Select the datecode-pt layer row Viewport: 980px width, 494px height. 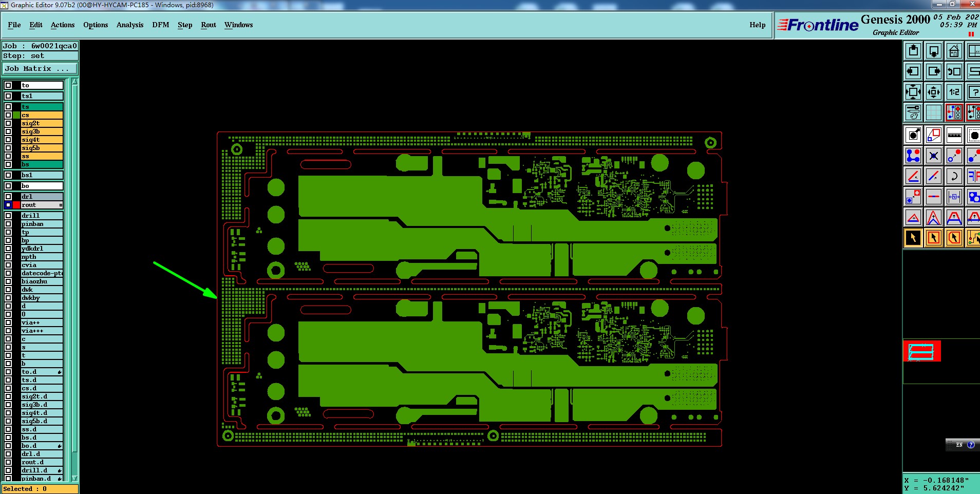pos(42,273)
